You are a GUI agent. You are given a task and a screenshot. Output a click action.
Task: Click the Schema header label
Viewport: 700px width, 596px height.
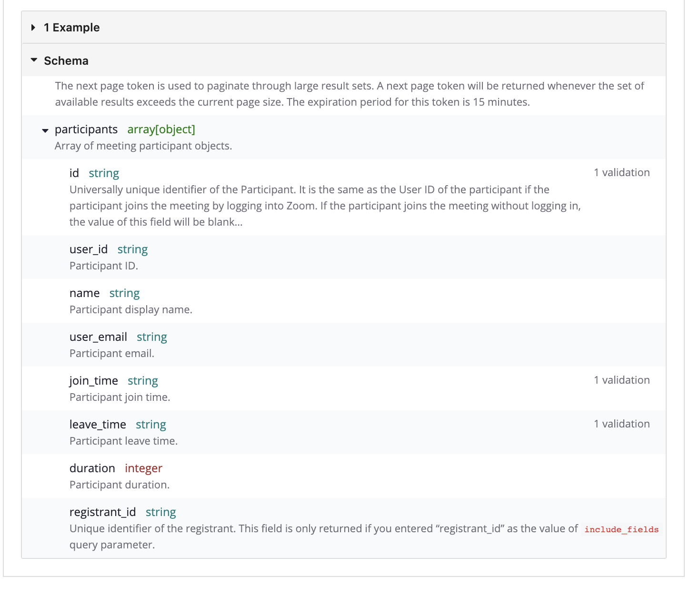coord(66,61)
